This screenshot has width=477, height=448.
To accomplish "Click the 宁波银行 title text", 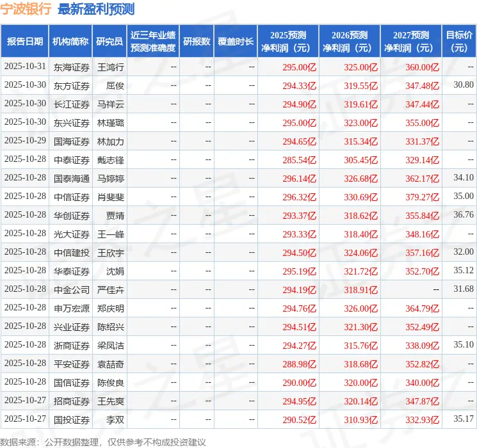I will 26,9.
